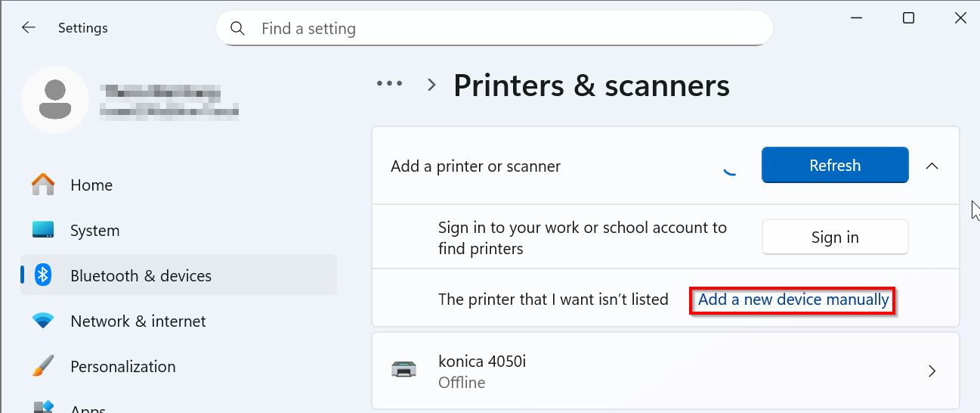
Task: Click the konica 4050i printer icon
Action: click(x=403, y=370)
